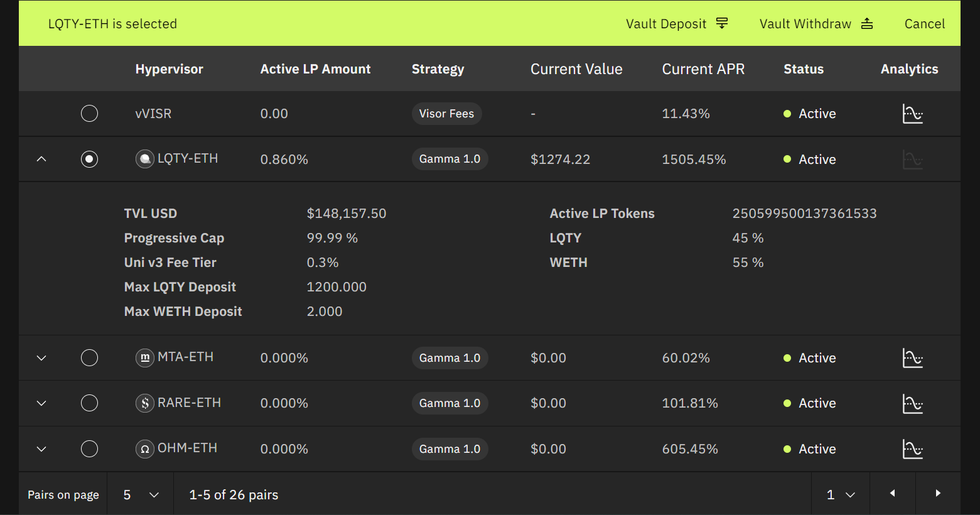Collapse the LQTY-ETH details row
This screenshot has width=980, height=515.
[41, 160]
